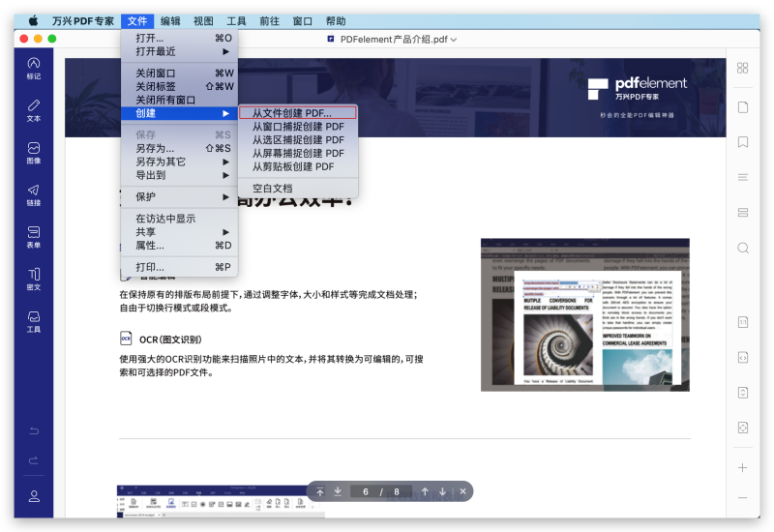The image size is (774, 532).
Task: Open the 标记 markup tool in sidebar
Action: [x=34, y=68]
